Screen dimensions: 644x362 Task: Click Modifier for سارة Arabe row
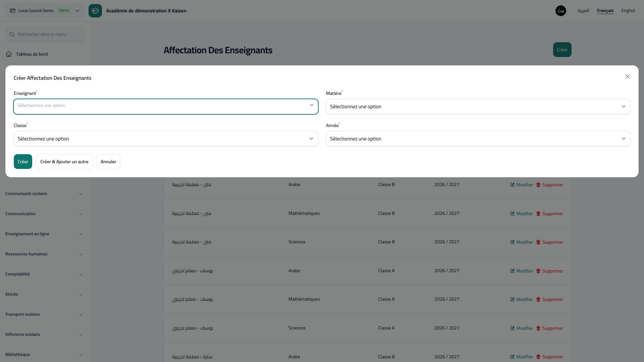click(522, 357)
